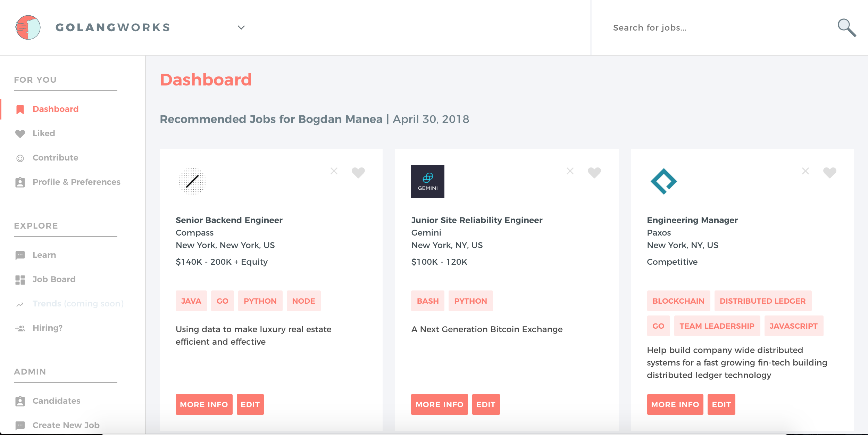Dismiss the Gemini job recommendation

[x=570, y=171]
